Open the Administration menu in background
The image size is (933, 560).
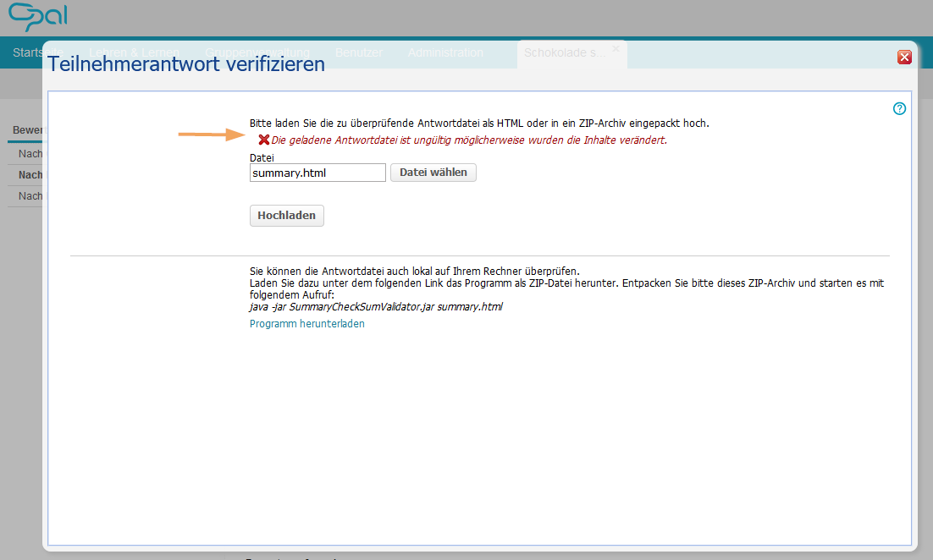pos(445,53)
